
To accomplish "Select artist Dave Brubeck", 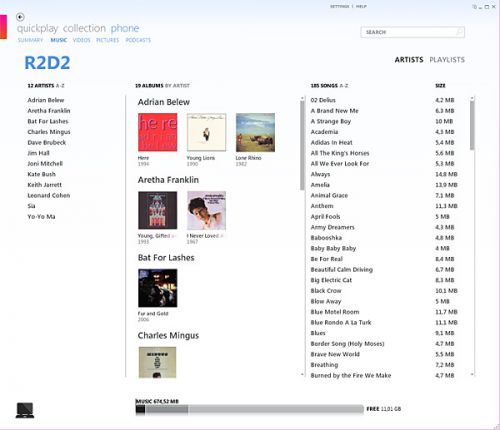I will 47,142.
